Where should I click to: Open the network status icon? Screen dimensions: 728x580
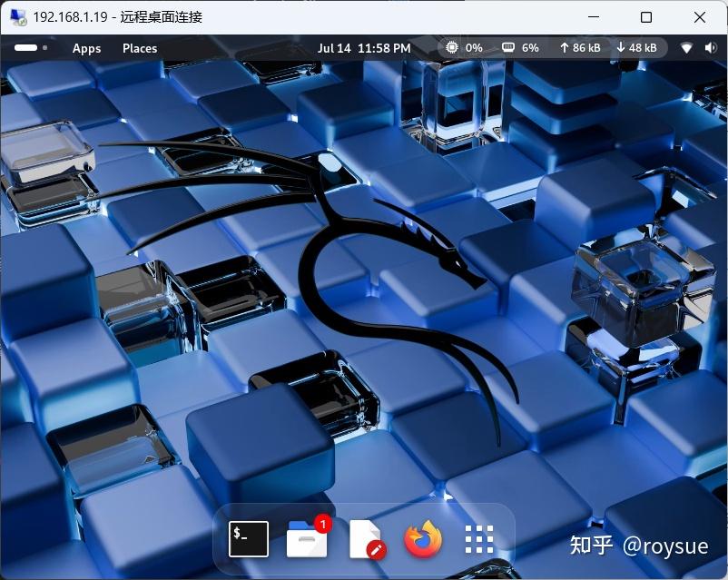coord(686,48)
